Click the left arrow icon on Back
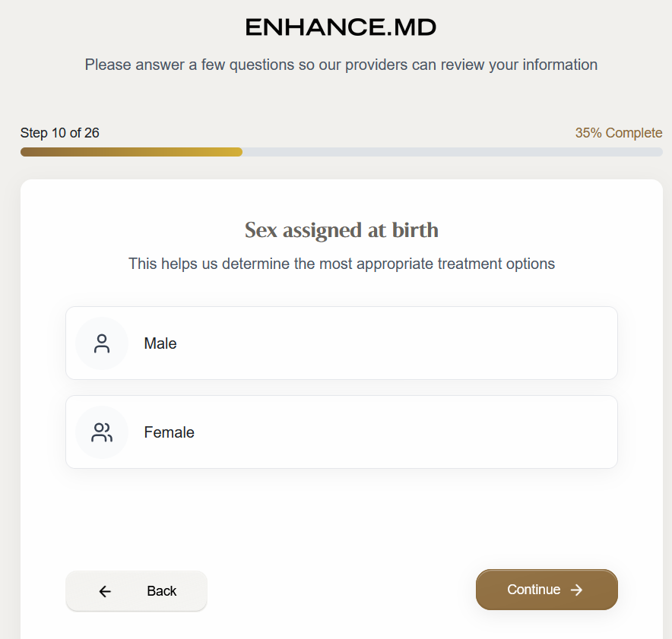Image resolution: width=672 pixels, height=639 pixels. [x=105, y=591]
